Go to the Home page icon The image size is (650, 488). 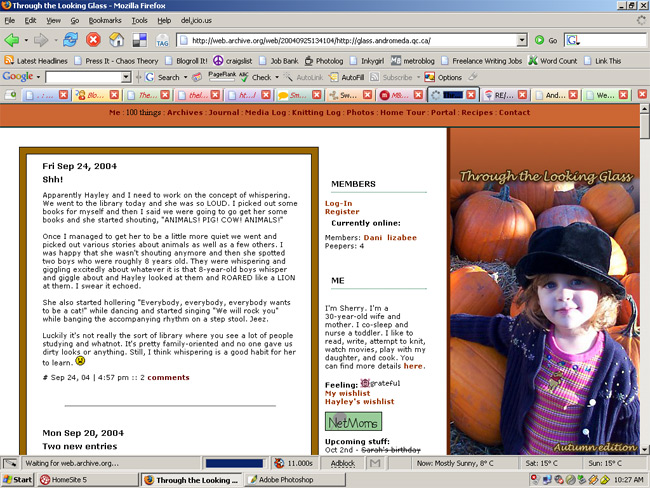[116, 40]
